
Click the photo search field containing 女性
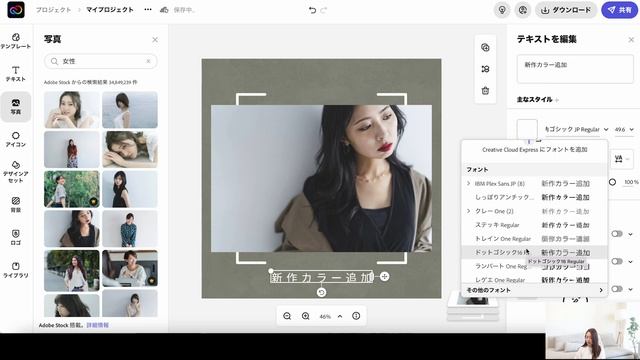100,61
